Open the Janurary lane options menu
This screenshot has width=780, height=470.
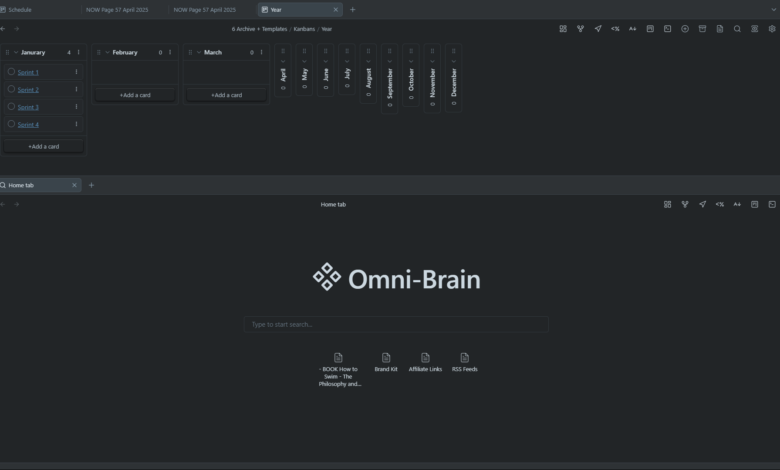coord(78,52)
